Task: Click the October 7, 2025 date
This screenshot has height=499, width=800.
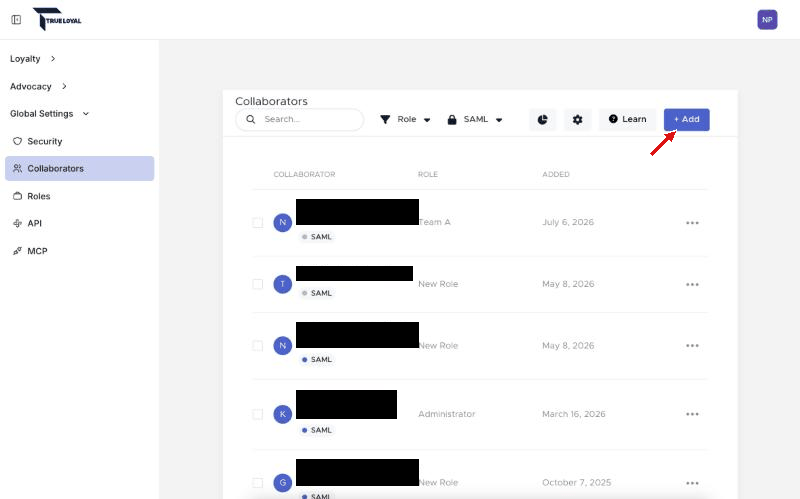Action: [x=577, y=483]
